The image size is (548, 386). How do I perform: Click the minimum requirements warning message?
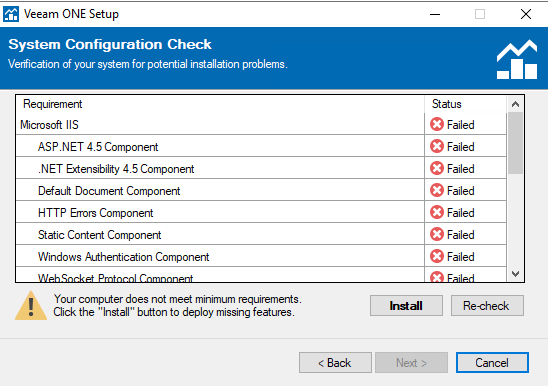pos(177,306)
